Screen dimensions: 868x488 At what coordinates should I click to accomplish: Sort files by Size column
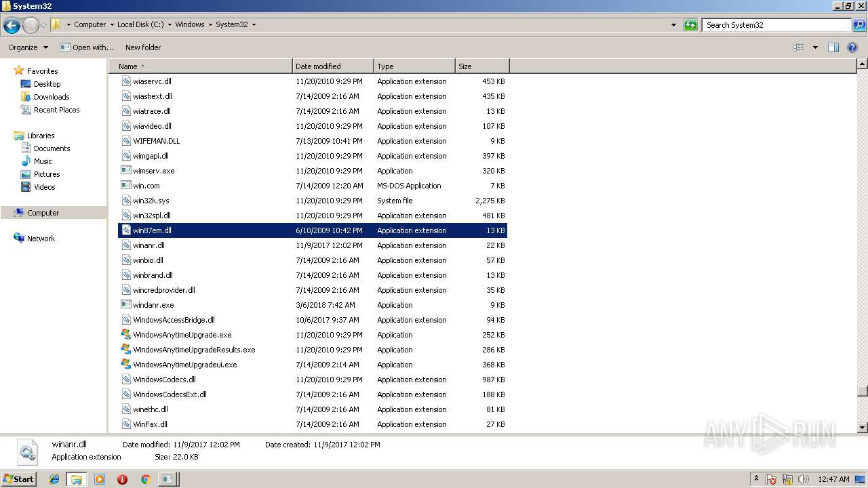click(482, 66)
